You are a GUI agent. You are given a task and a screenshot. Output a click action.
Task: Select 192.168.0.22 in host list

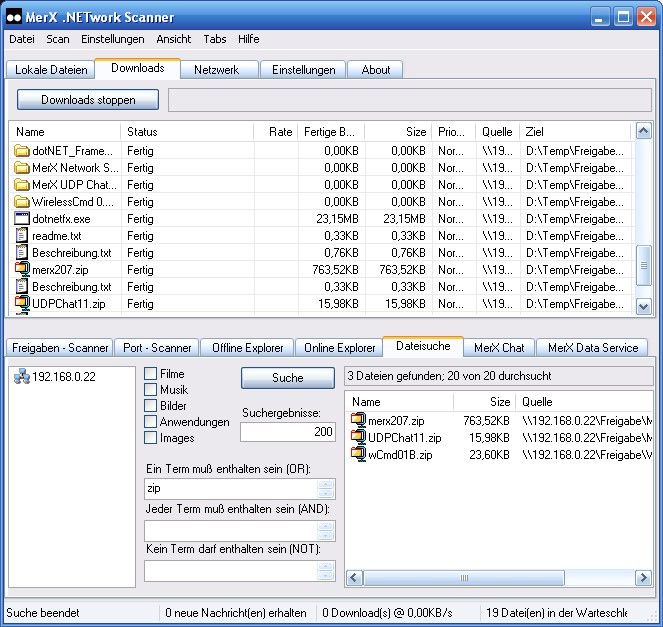pyautogui.click(x=55, y=376)
